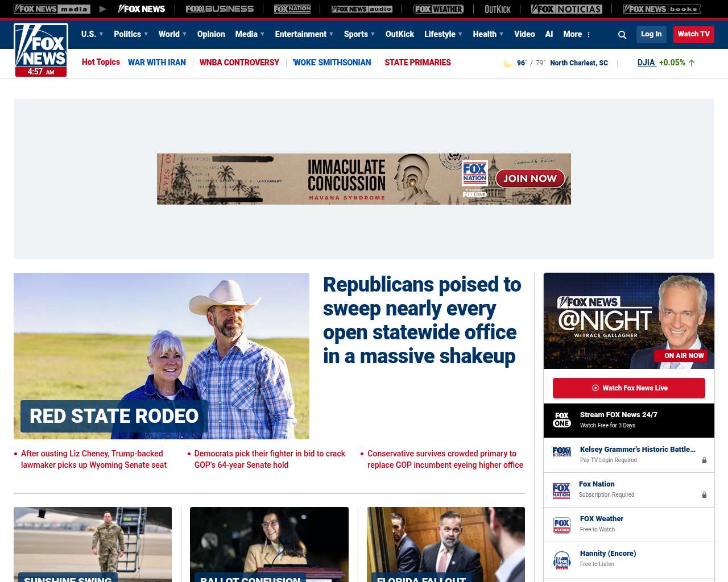Click the moon weather icon
The height and width of the screenshot is (582, 728).
(507, 63)
